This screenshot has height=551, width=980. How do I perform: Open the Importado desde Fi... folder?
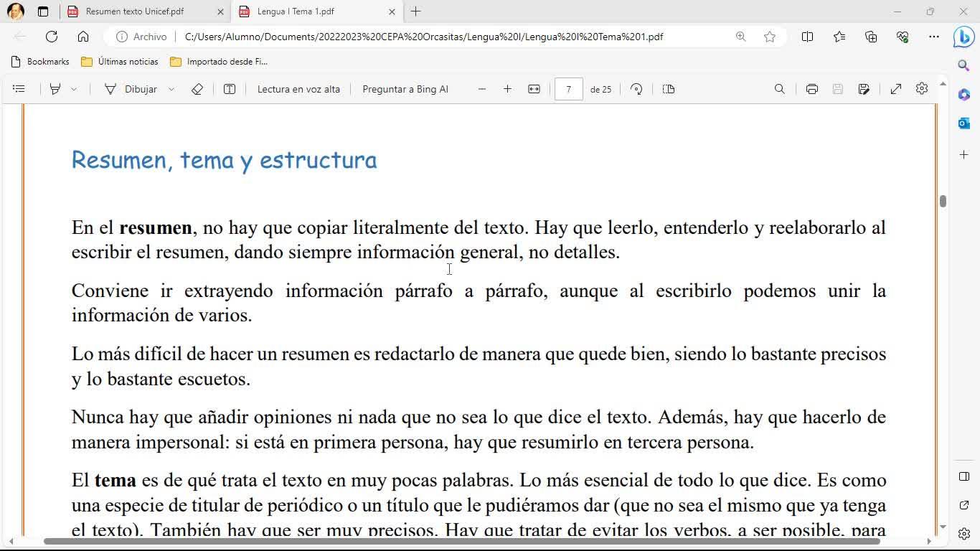point(219,62)
